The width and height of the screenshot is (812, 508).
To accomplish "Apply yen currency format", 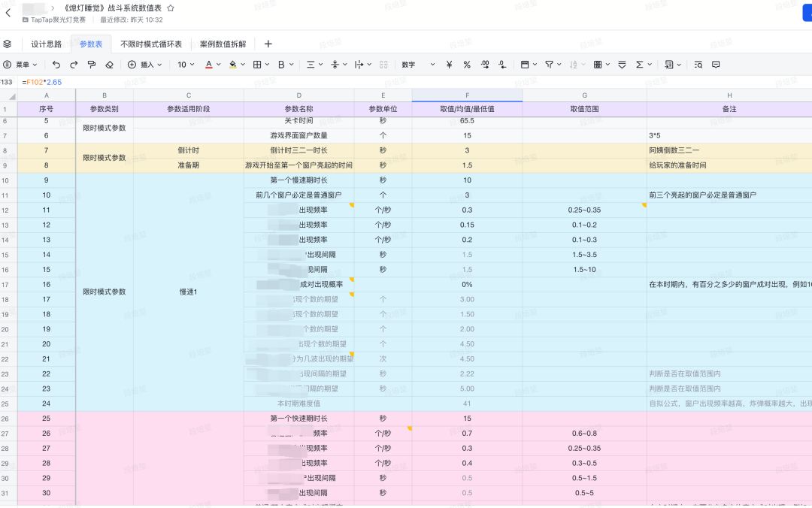I will 449,65.
